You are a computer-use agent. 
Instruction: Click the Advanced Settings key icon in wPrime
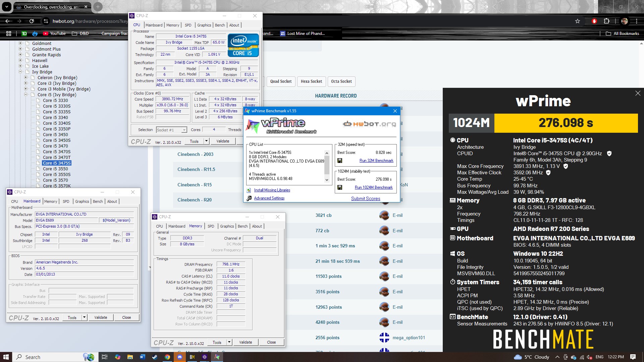click(249, 198)
